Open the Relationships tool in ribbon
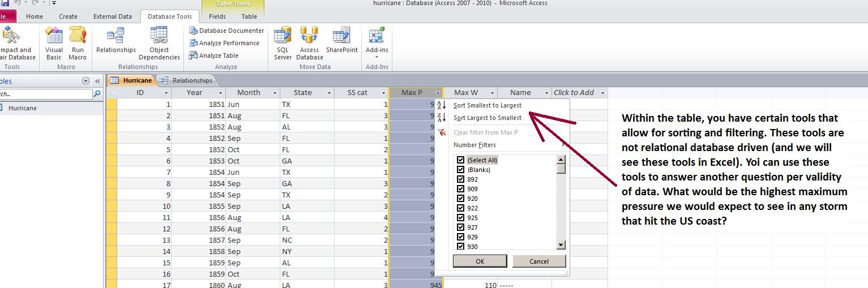The height and width of the screenshot is (288, 868). pyautogui.click(x=116, y=41)
